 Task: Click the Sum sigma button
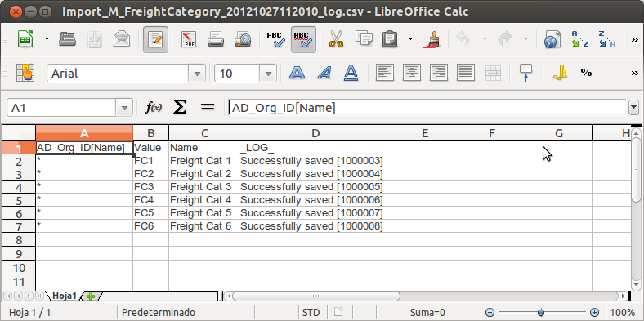tap(180, 108)
